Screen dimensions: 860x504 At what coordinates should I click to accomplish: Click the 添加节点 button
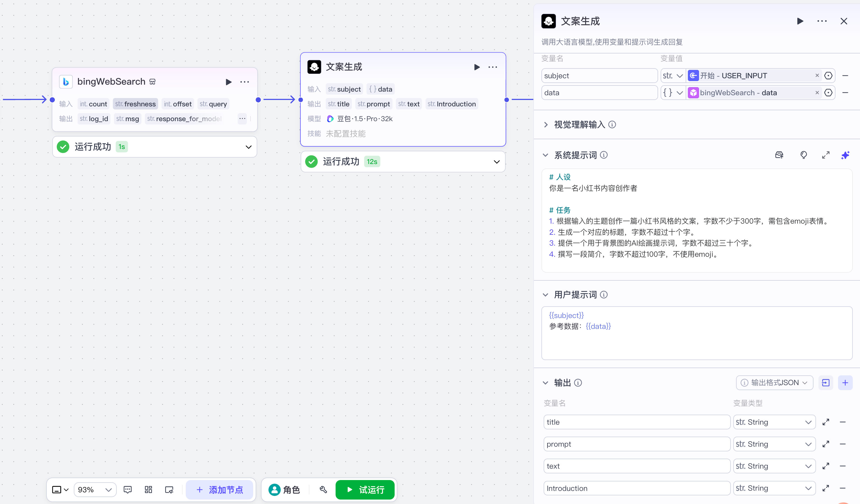coord(219,490)
